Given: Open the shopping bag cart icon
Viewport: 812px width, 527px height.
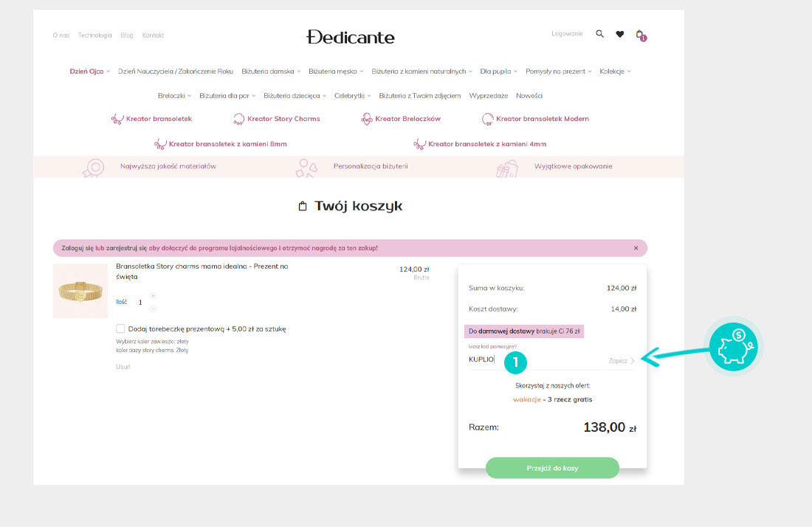Looking at the screenshot, I should point(641,35).
